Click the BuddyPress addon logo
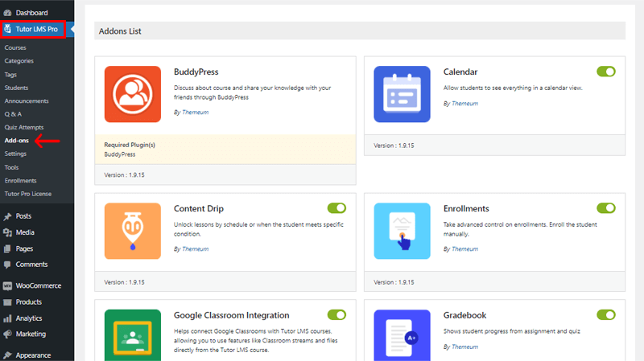This screenshot has width=644, height=361. pos(133,94)
